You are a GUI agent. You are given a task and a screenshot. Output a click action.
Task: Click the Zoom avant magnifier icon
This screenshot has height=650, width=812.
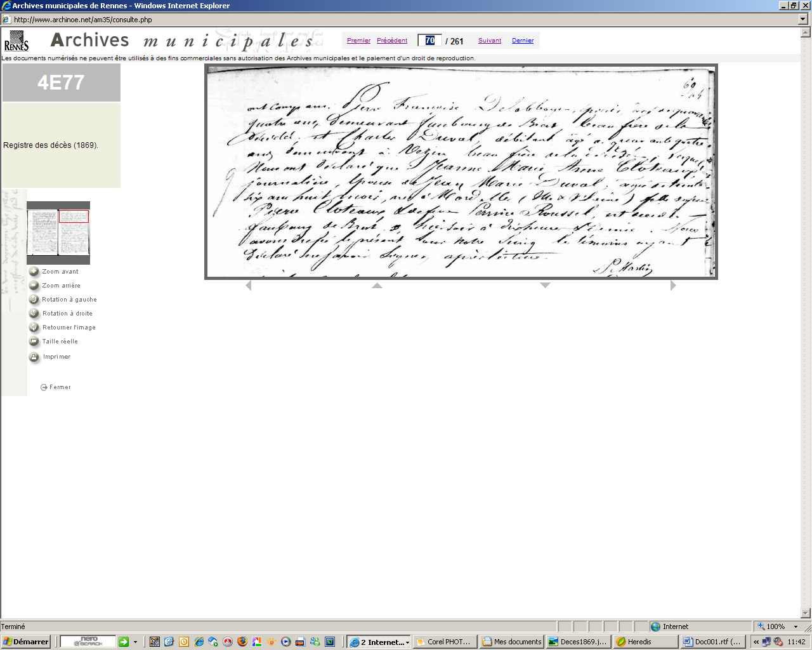[34, 272]
